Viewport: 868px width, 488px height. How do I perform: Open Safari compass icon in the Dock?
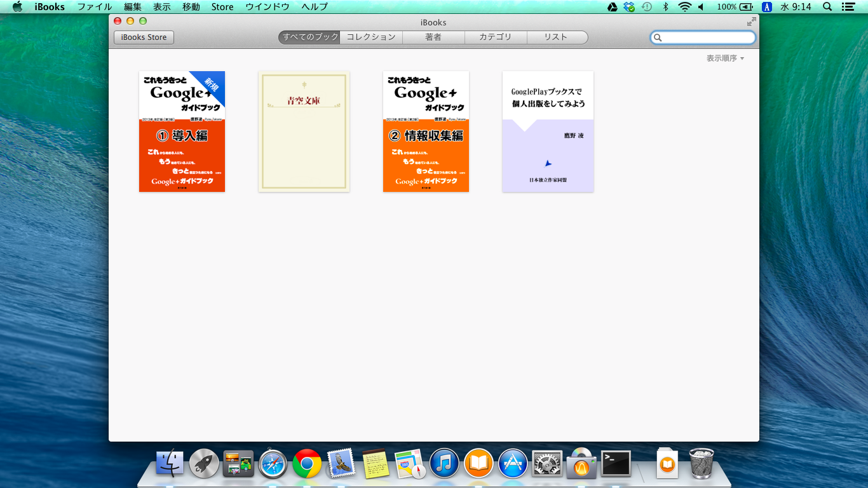273,464
